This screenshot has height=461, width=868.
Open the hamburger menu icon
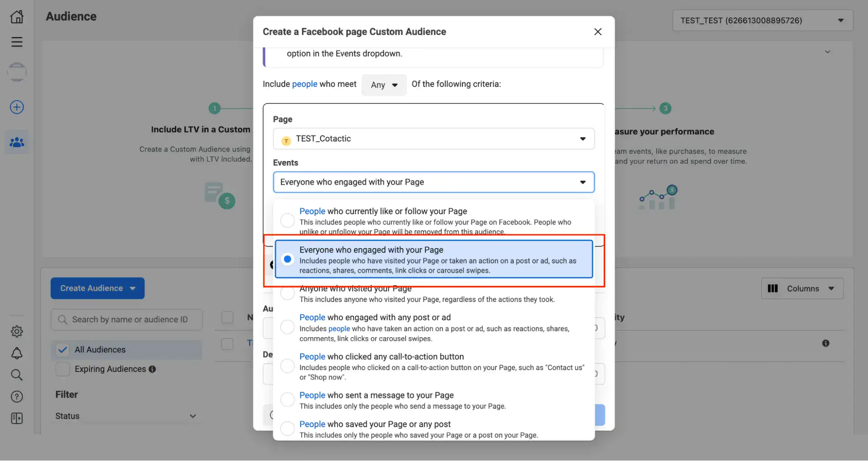(x=17, y=42)
